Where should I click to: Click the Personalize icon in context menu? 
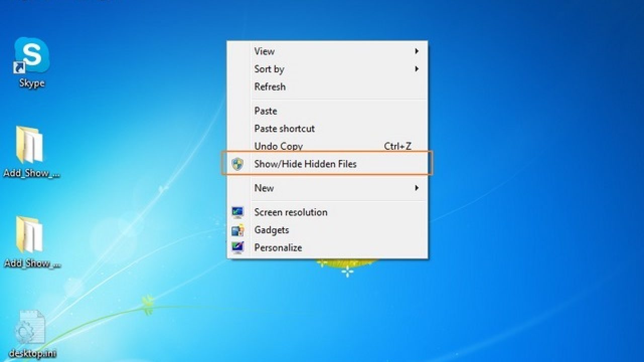coord(237,248)
